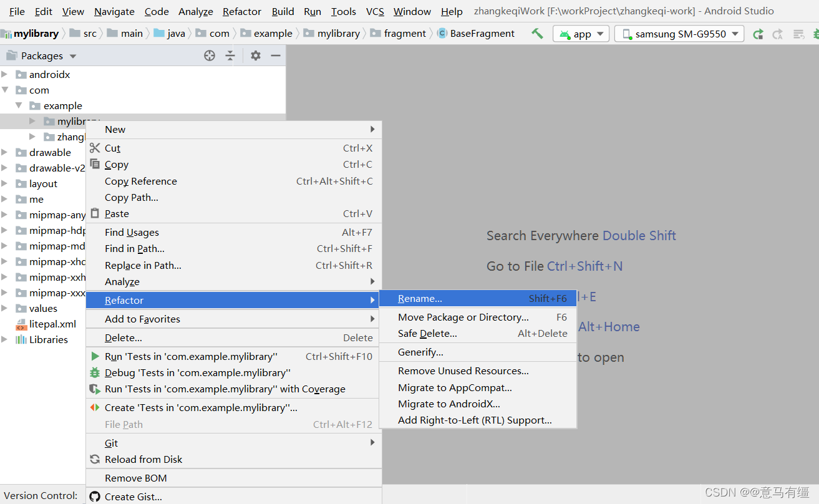This screenshot has height=504, width=819.
Task: Click the fragment breadcrumb folder
Action: [399, 34]
